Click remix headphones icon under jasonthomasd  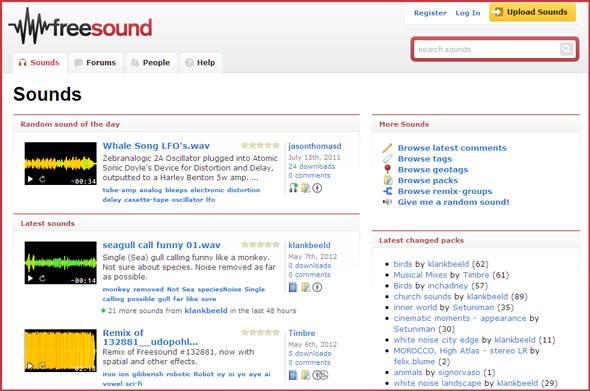(293, 187)
